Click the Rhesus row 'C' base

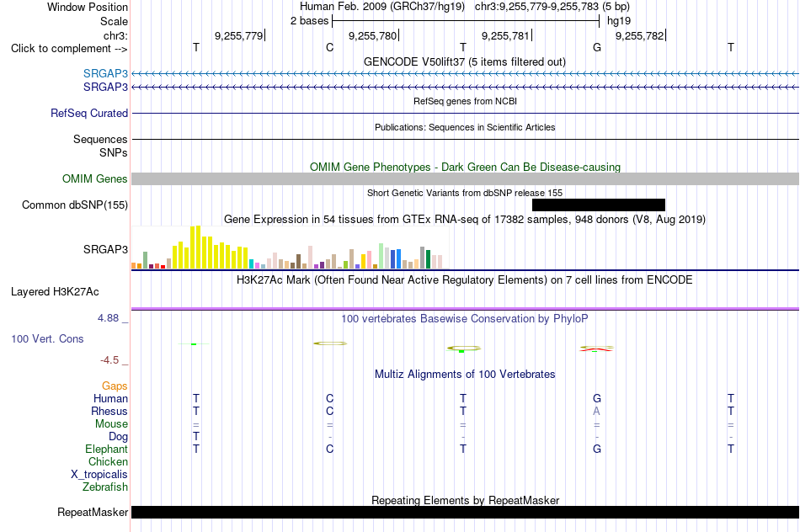point(329,411)
